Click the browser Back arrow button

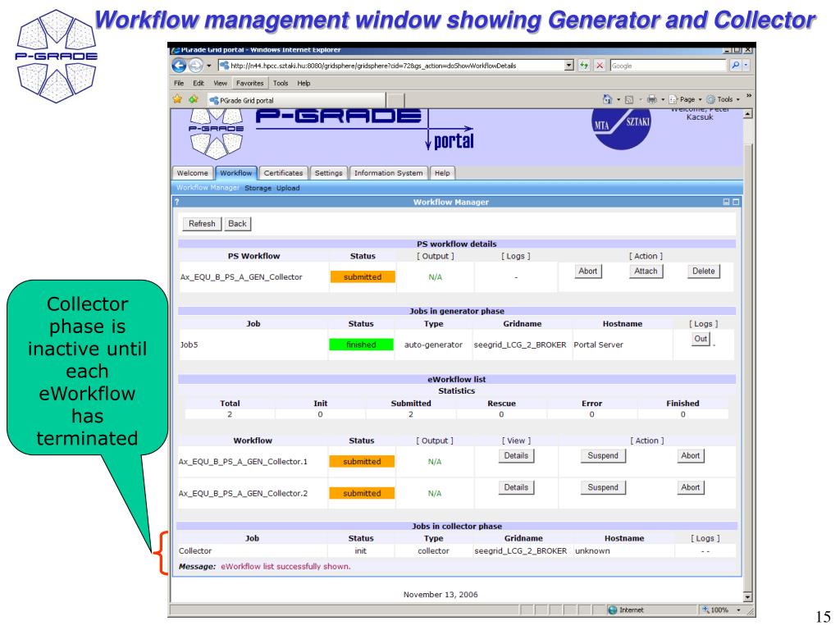point(179,66)
